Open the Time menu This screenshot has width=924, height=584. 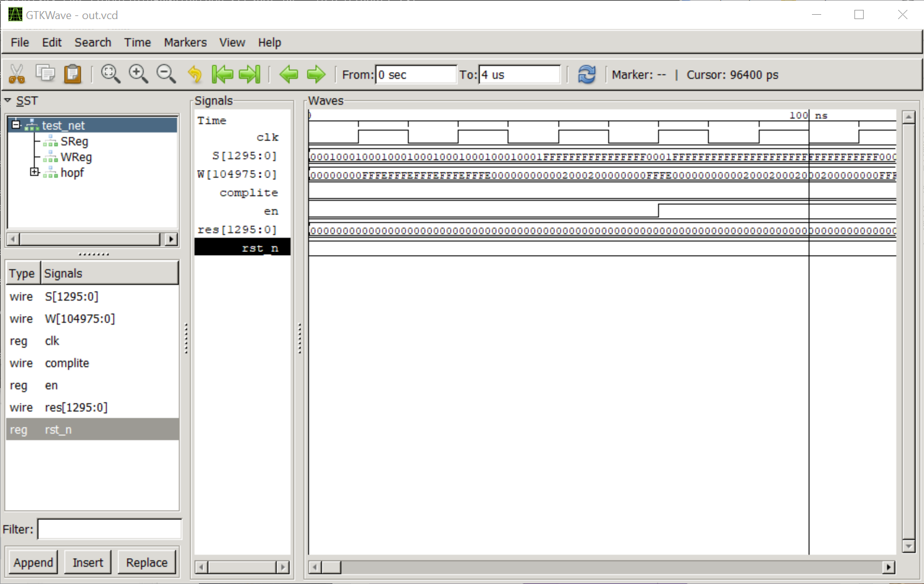coord(137,43)
